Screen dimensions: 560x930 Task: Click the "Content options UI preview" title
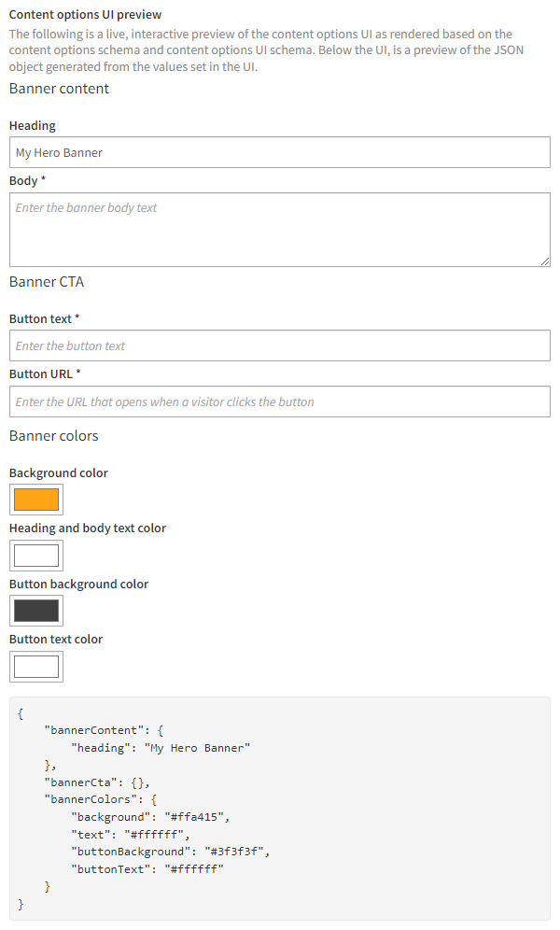pos(84,15)
